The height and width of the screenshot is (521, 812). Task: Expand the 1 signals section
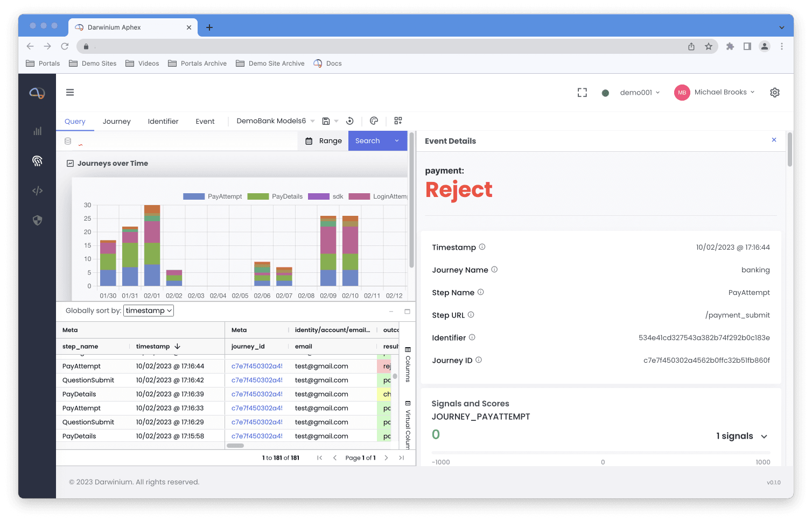pos(741,436)
